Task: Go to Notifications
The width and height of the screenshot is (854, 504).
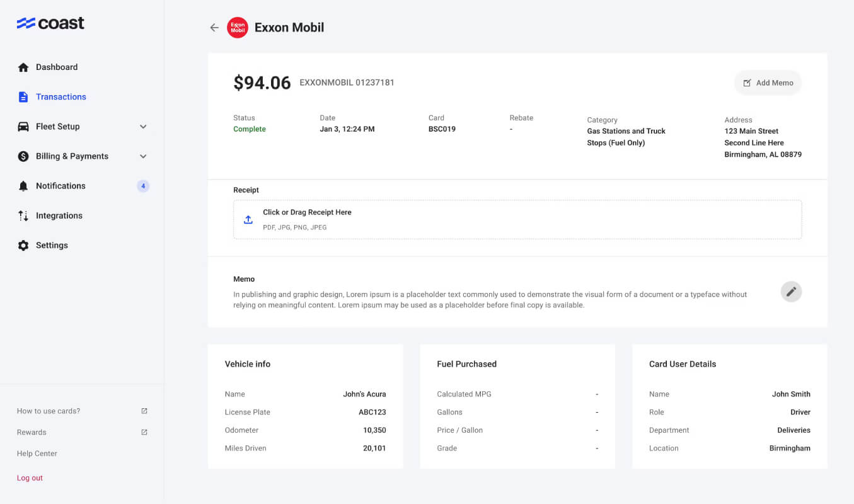Action: coord(61,186)
